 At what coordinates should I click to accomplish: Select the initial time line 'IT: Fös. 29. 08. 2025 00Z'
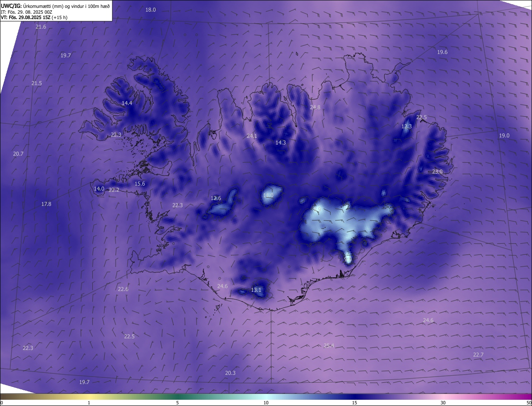click(26, 12)
